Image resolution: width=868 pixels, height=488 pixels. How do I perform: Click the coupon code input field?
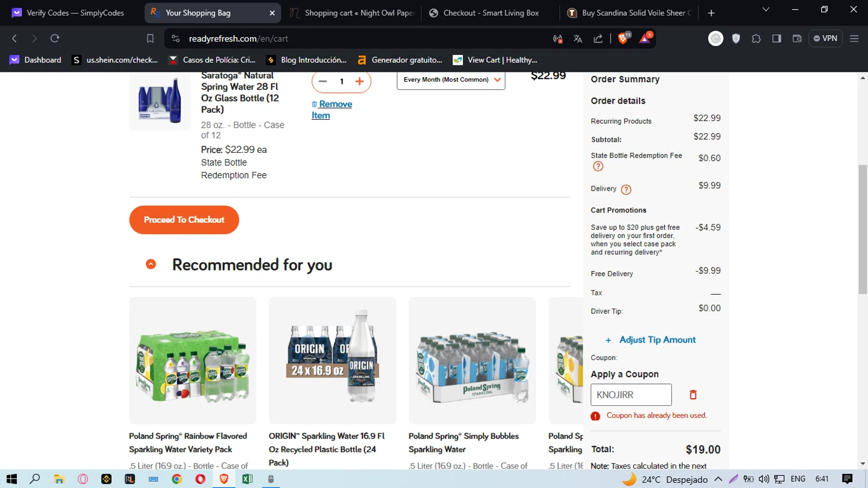(631, 395)
